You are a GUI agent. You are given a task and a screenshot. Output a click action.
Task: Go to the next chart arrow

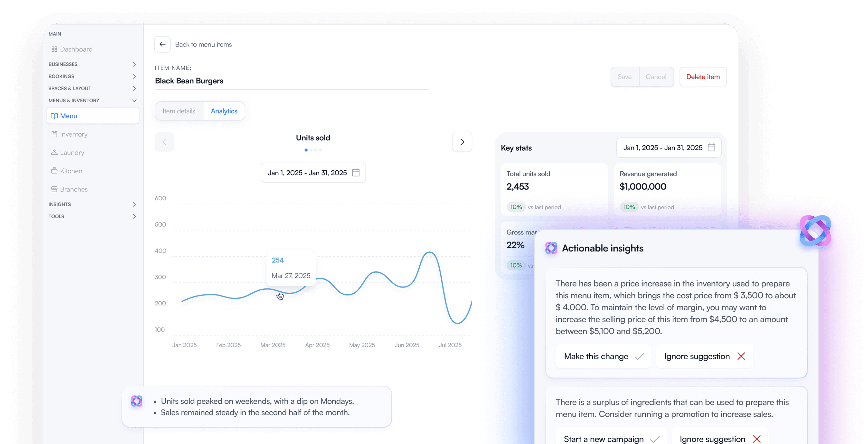click(x=462, y=142)
